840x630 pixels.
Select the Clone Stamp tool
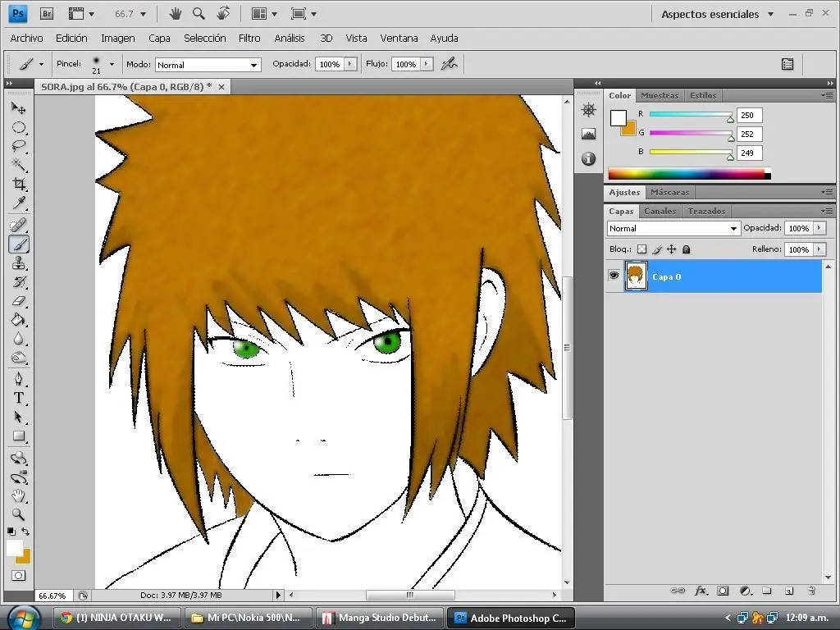point(19,263)
